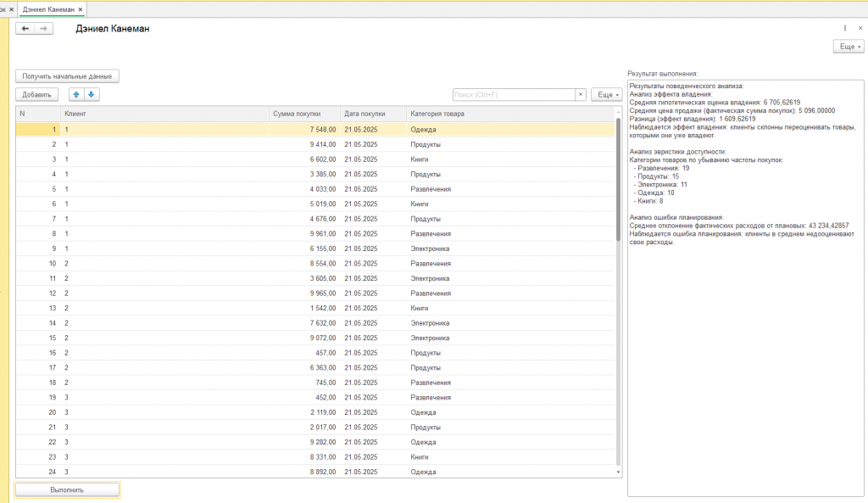Sort by the Сумма покупки column header
Screen dimensions: 868x503
click(304, 114)
